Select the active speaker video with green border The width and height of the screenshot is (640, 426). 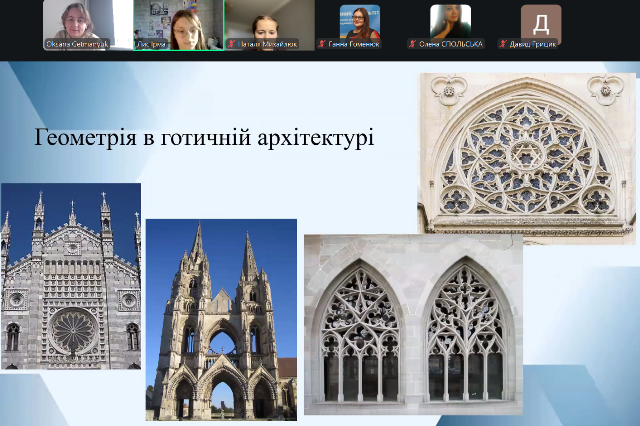[x=179, y=25]
